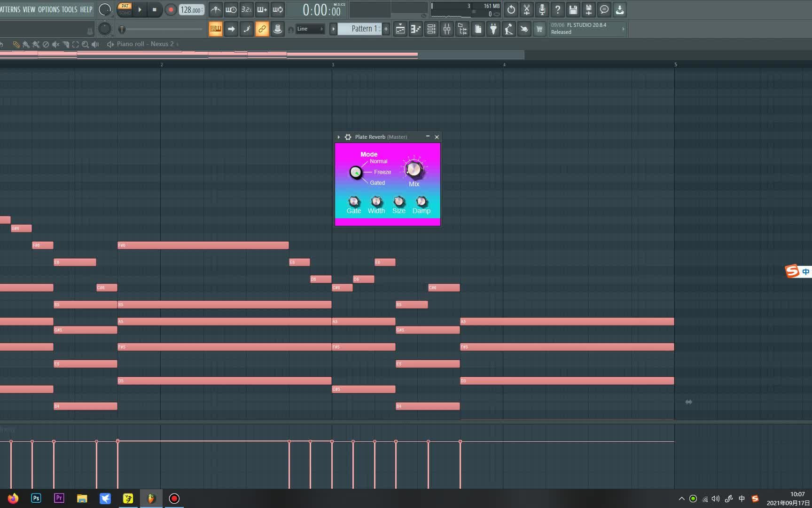Show hidden tray icons chevron
812x508 pixels.
pyautogui.click(x=682, y=499)
